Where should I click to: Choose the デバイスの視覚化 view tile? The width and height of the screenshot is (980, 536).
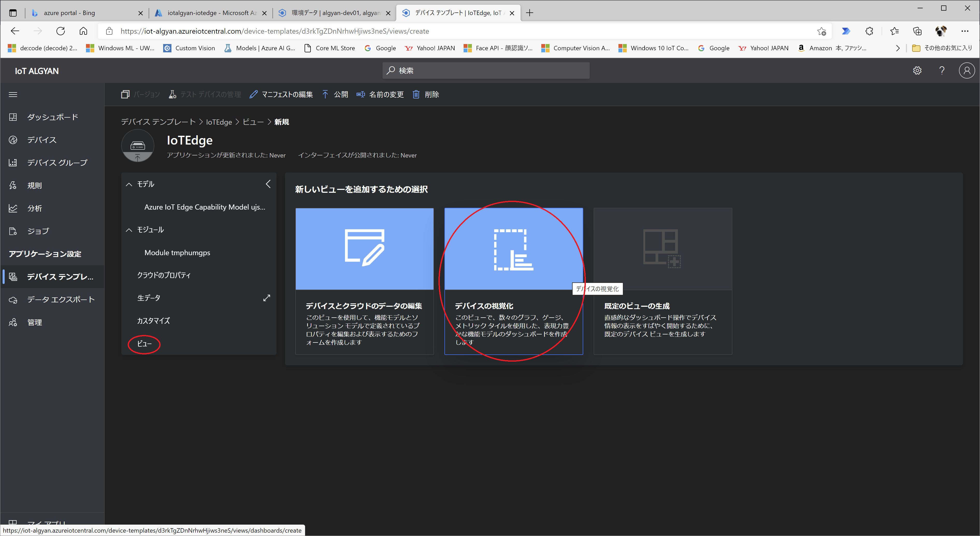click(513, 281)
